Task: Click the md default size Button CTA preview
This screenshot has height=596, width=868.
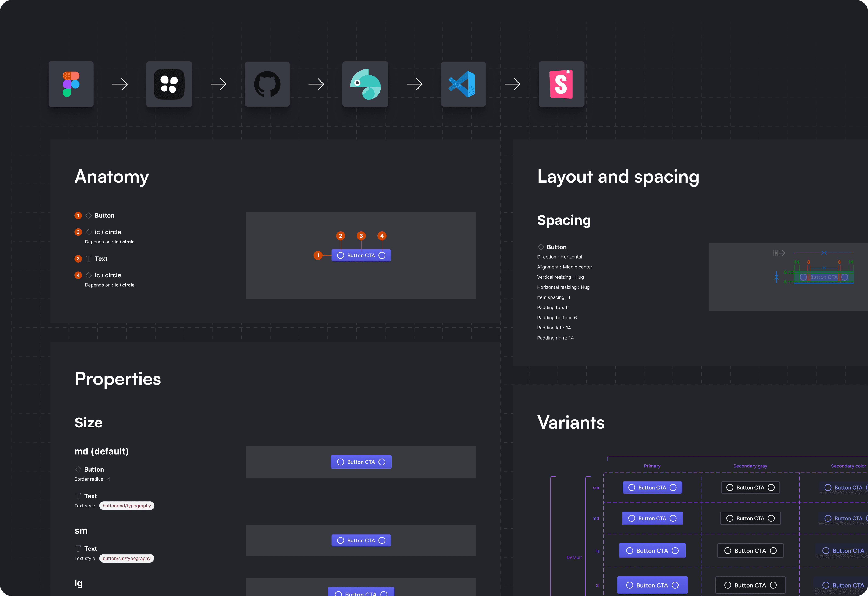Action: (x=361, y=462)
